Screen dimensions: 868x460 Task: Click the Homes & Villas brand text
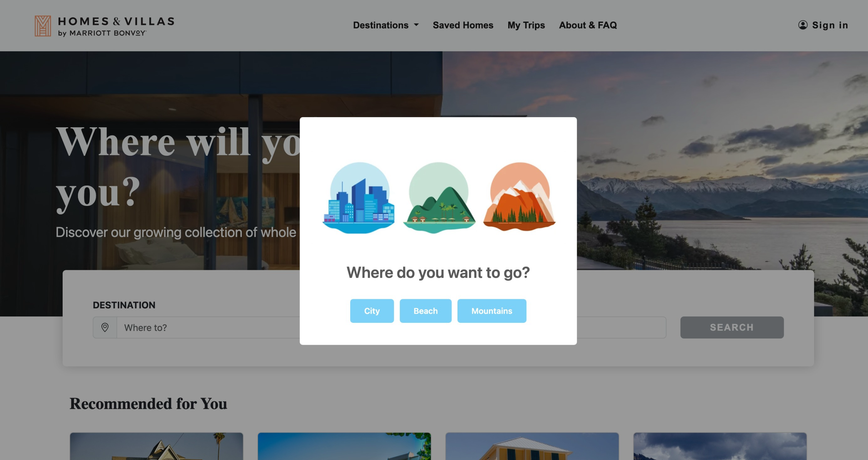[x=116, y=22]
